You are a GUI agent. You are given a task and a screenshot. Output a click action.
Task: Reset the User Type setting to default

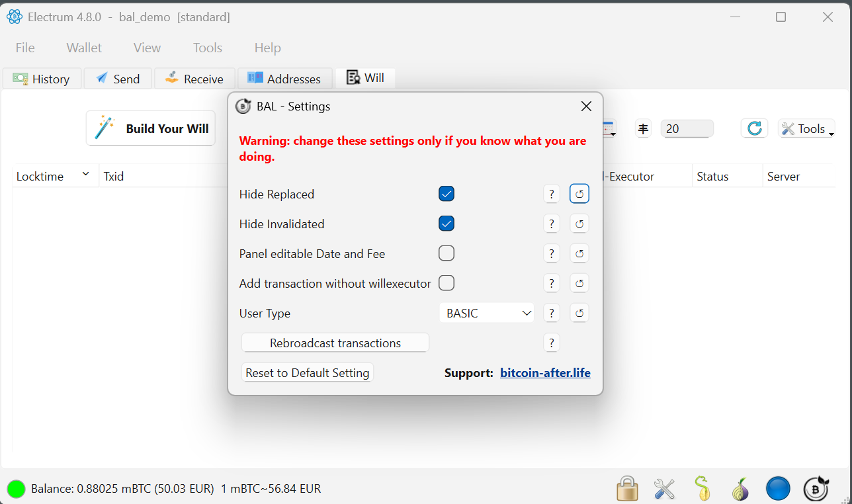point(579,313)
